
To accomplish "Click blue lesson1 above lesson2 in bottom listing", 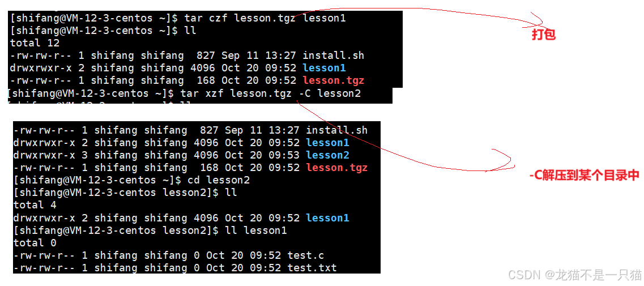I will point(327,143).
